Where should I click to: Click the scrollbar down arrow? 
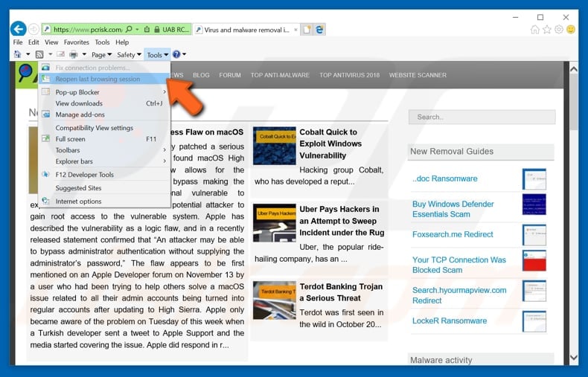(573, 358)
